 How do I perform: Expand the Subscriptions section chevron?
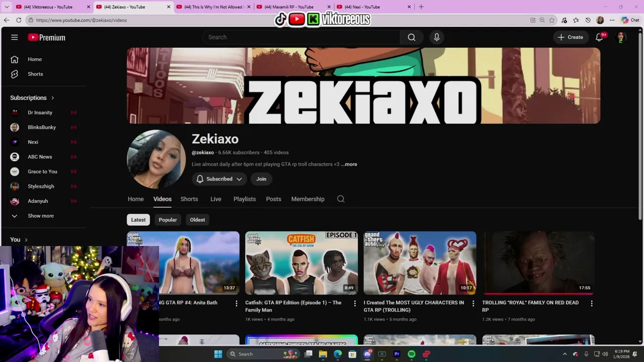[52, 98]
